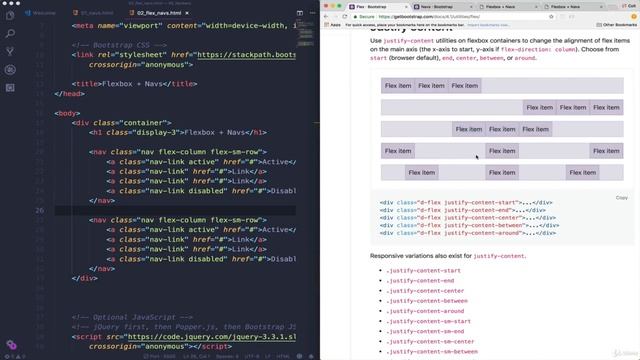The width and height of the screenshot is (640, 360).
Task: Close the 02_flex_navs.html editor tab
Action: pos(187,13)
